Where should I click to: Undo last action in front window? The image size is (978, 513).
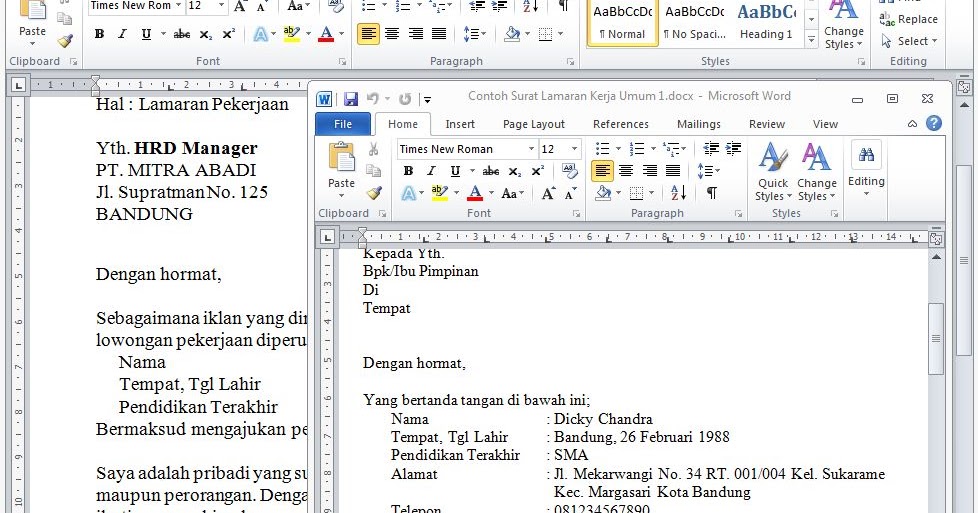[373, 99]
